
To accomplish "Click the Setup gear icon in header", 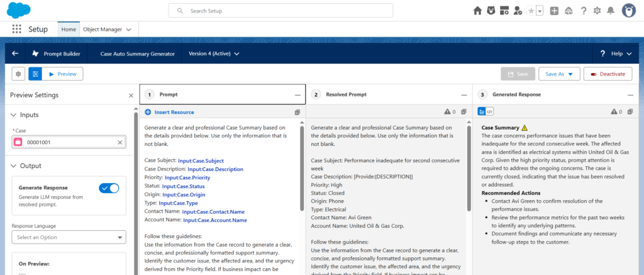I will (596, 11).
